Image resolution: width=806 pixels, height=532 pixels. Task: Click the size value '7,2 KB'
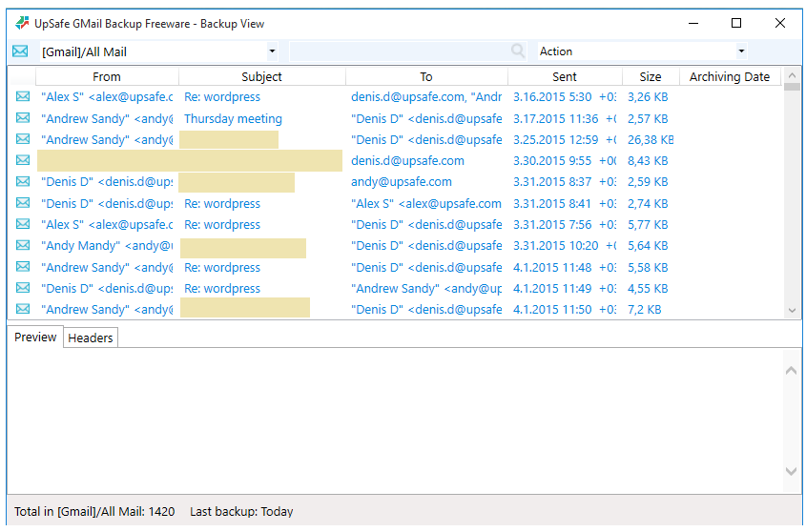(x=644, y=310)
